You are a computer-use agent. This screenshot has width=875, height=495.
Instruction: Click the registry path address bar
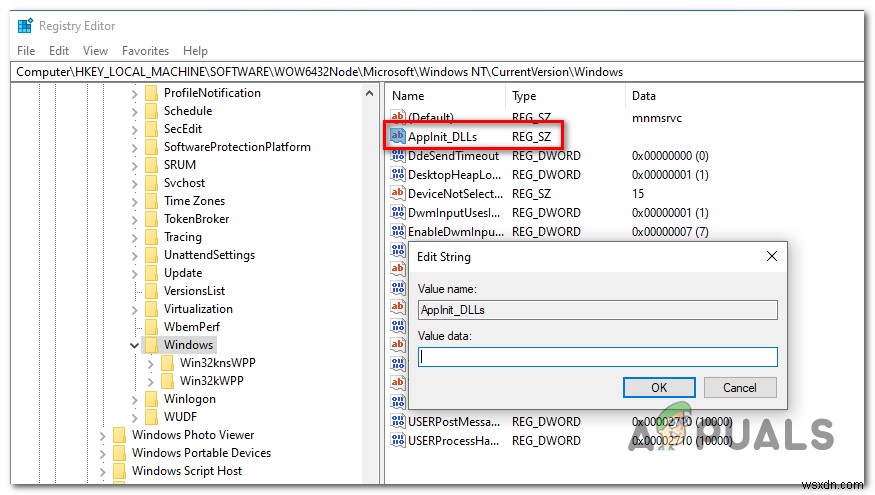[x=438, y=72]
